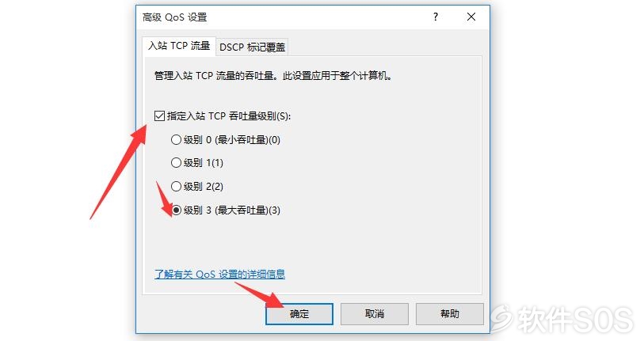Choose the 级别 1(1) radio option
The height and width of the screenshot is (341, 644).
click(176, 163)
